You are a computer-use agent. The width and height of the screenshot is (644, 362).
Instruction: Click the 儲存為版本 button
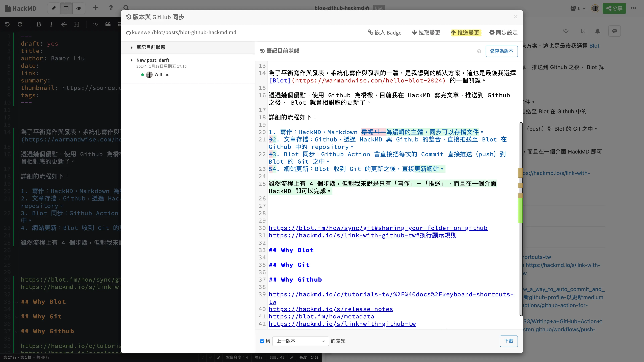click(x=501, y=51)
